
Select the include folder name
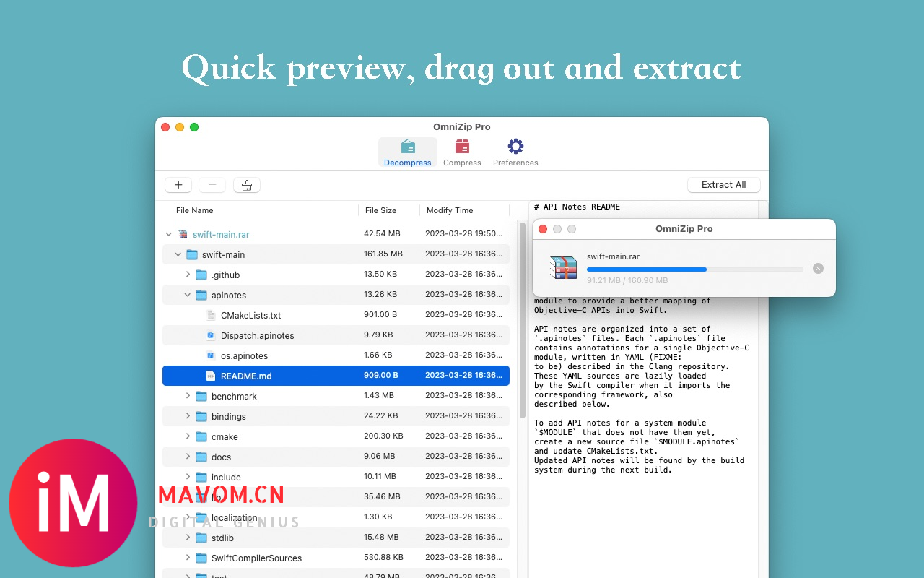click(x=226, y=478)
